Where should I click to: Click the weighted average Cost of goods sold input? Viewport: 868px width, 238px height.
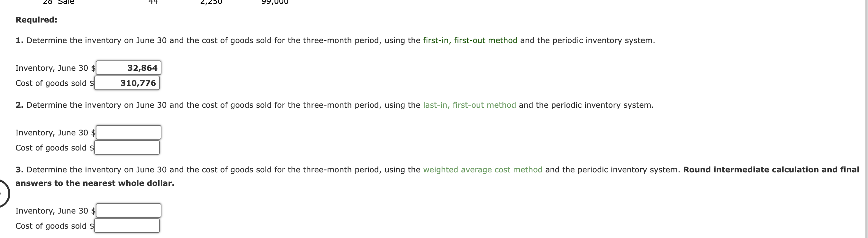127,225
